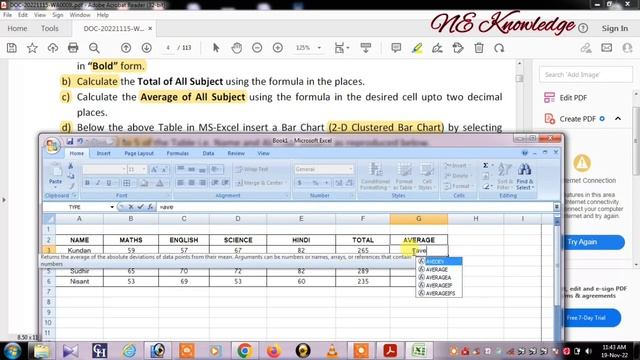The width and height of the screenshot is (640, 360).
Task: Open the Find & Select dropdown
Action: [525, 176]
